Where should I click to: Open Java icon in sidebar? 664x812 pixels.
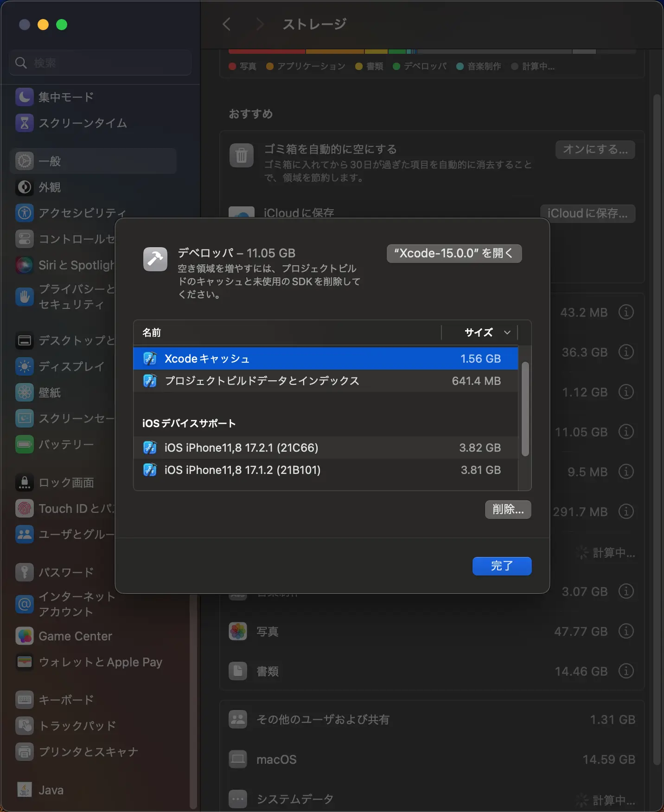tap(25, 790)
